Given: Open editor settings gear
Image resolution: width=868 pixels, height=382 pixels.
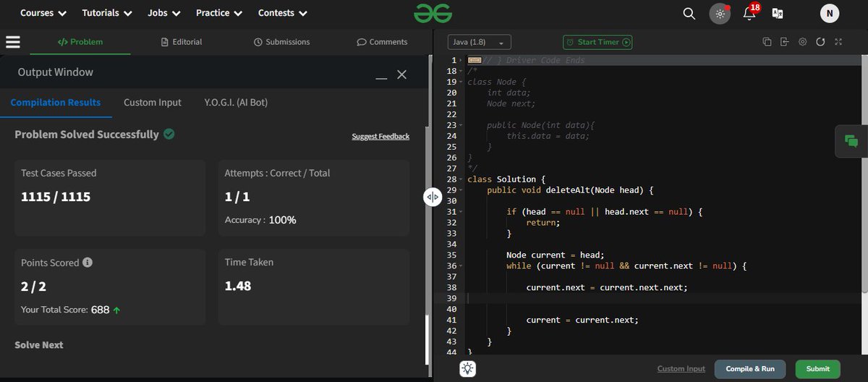Looking at the screenshot, I should [x=802, y=42].
